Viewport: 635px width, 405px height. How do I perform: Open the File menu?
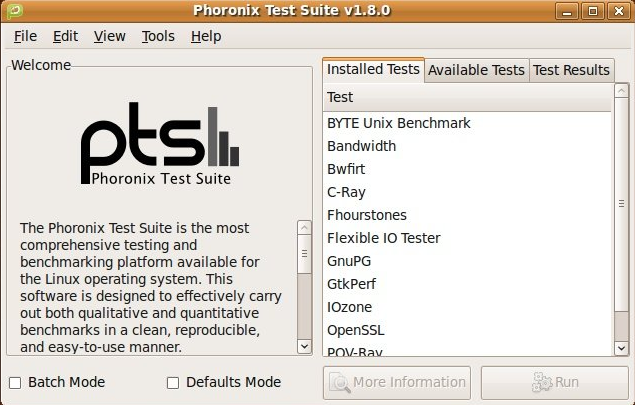point(25,36)
